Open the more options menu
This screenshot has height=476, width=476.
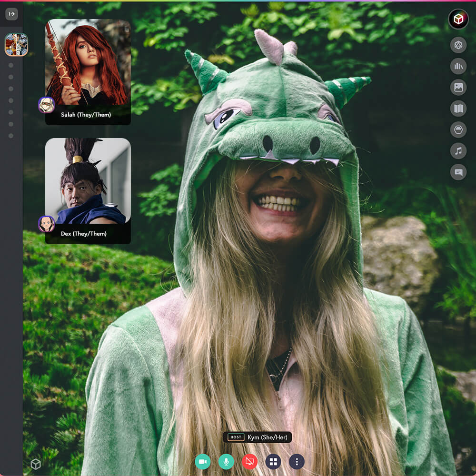[x=297, y=461]
